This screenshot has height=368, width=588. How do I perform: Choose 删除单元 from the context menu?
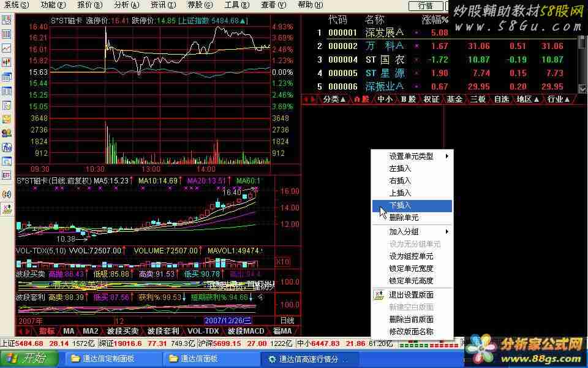(x=412, y=217)
